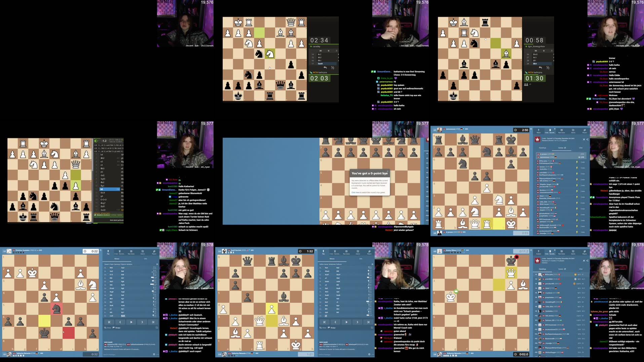Click the share icon in the tournament header
Screen dimensions: 644x362
pyautogui.click(x=588, y=139)
